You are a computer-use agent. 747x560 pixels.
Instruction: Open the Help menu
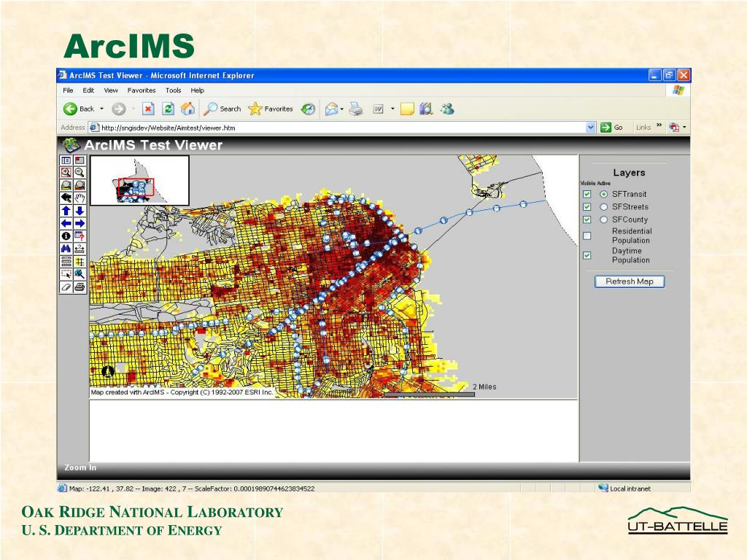(x=197, y=90)
